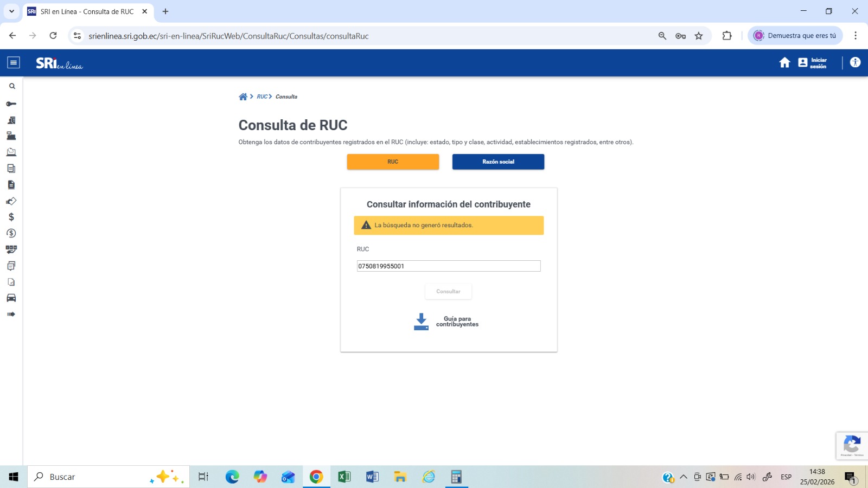
Task: Open the cash register sidebar icon
Action: point(11,136)
